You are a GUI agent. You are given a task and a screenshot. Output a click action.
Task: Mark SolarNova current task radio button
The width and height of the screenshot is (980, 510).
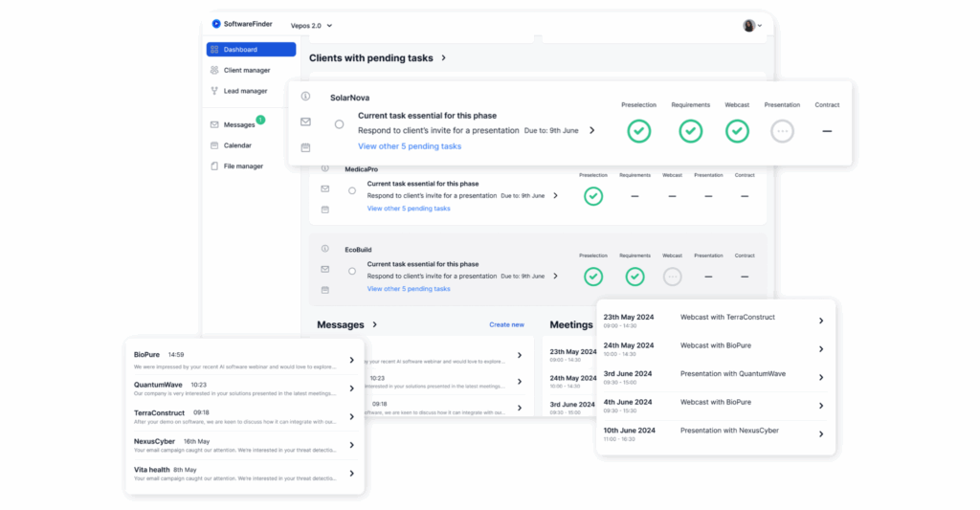(339, 124)
